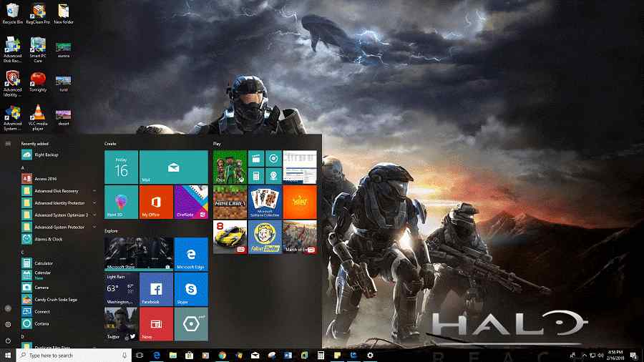The width and height of the screenshot is (644, 362).
Task: Click the Cortana microphone icon
Action: click(x=125, y=356)
